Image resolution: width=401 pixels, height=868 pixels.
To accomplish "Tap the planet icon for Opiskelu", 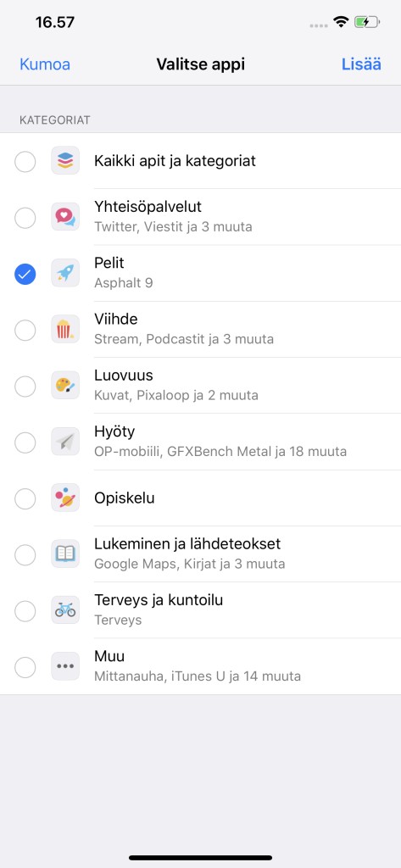I will click(x=65, y=498).
